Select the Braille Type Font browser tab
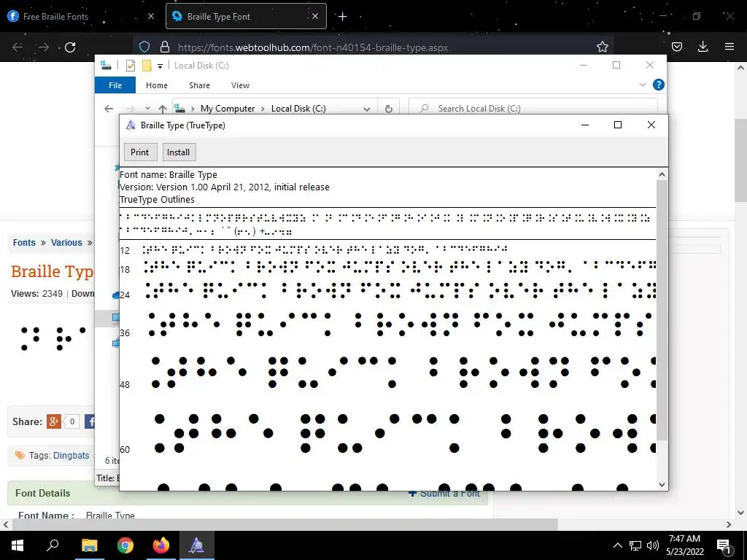 pos(246,16)
